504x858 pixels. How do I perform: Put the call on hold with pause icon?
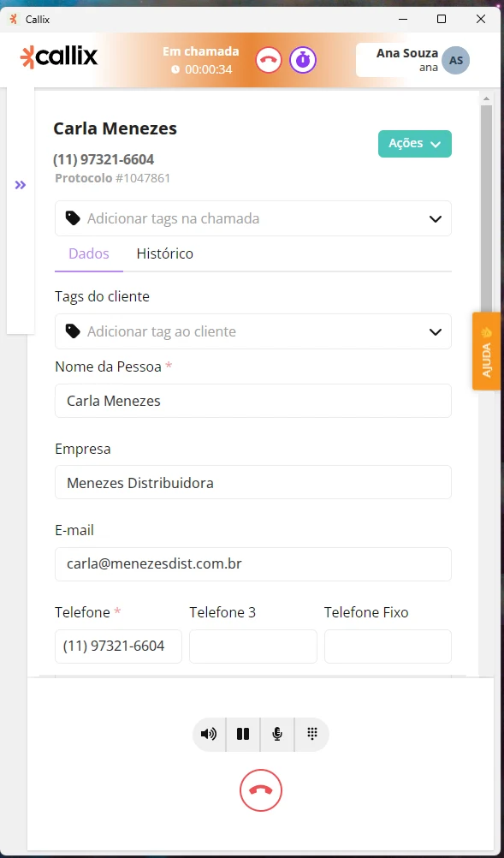[243, 735]
